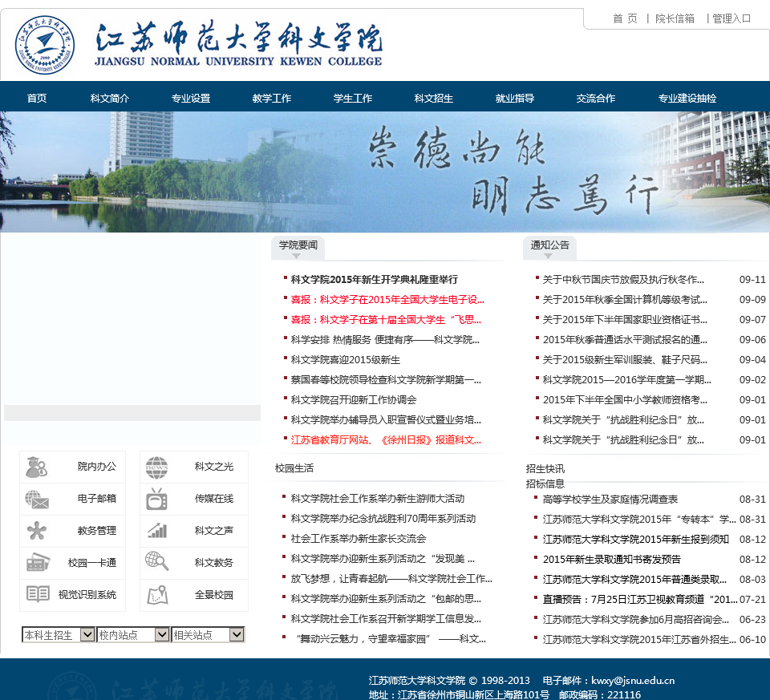This screenshot has height=700, width=770.
Task: Click top-right 首 页 link
Action: [625, 18]
